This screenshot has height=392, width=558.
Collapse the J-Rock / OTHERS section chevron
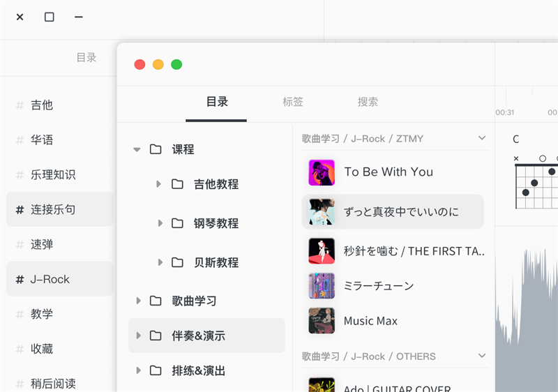(481, 356)
